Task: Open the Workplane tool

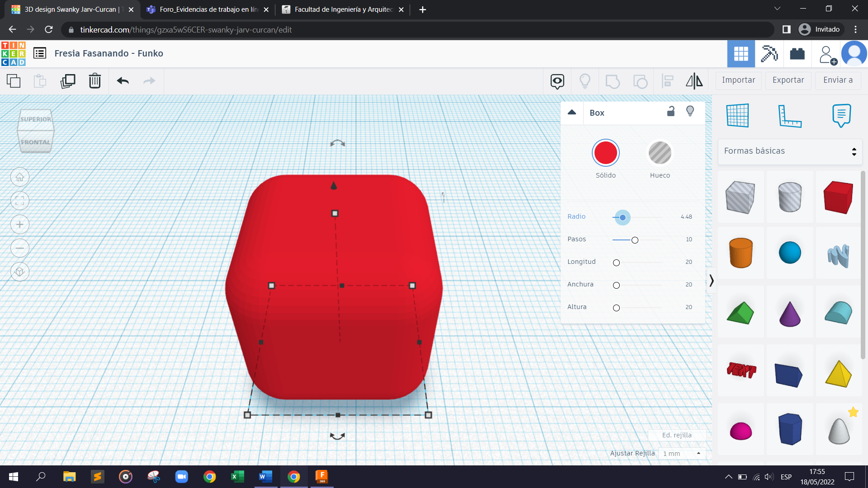Action: [x=738, y=116]
